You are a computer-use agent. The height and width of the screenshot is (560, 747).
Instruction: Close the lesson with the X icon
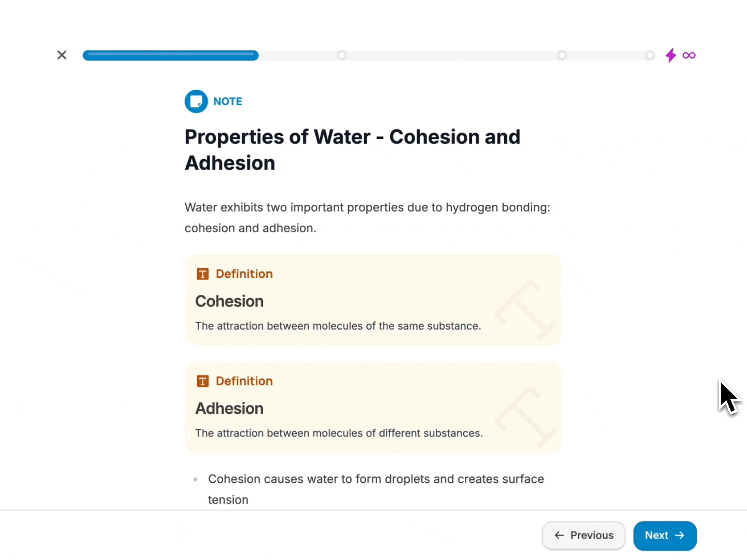(x=62, y=55)
